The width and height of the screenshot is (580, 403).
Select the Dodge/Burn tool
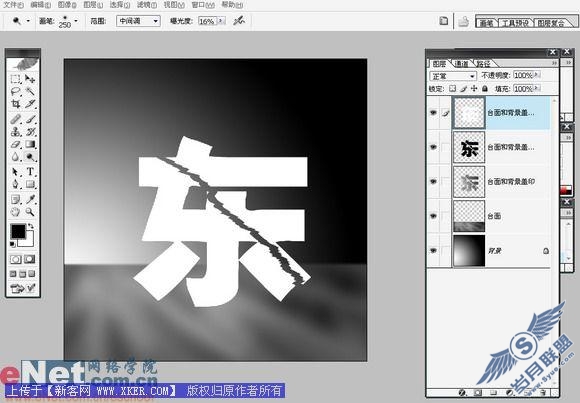[x=30, y=157]
